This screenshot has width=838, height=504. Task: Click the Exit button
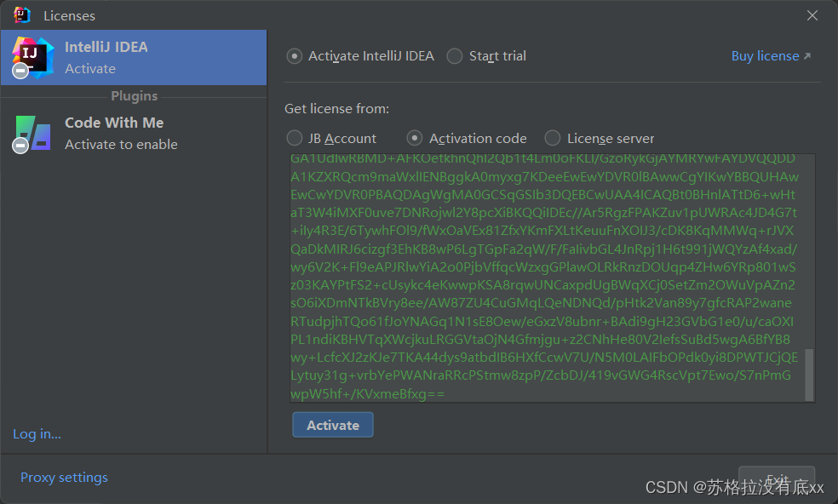click(777, 478)
